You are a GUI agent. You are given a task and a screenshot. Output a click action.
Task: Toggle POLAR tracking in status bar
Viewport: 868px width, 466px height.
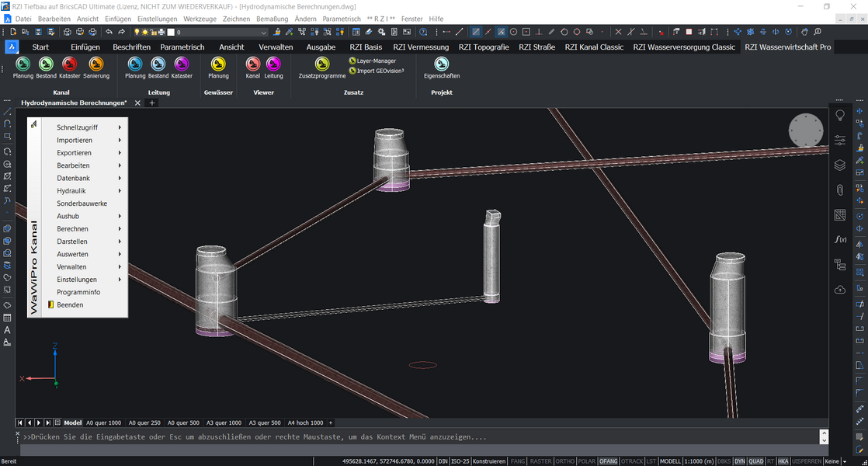click(587, 461)
